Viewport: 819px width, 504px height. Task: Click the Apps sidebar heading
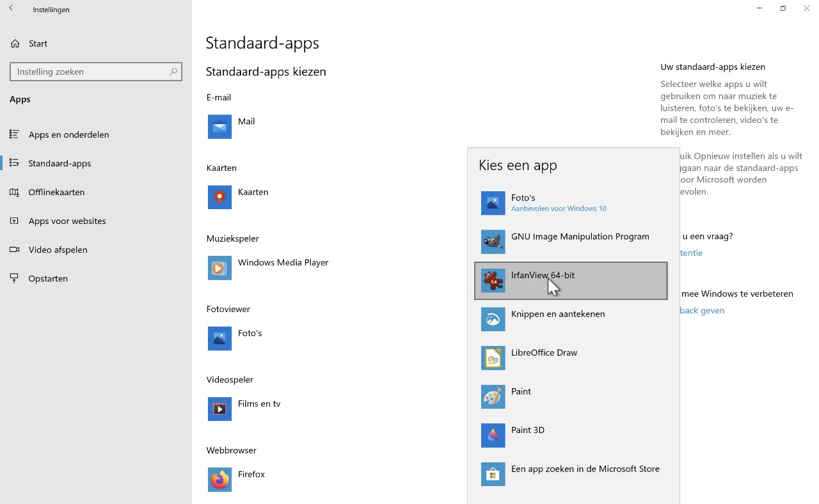[20, 99]
